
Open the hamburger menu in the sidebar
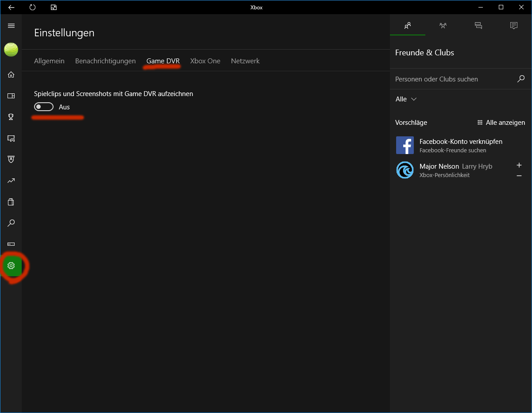(x=11, y=26)
